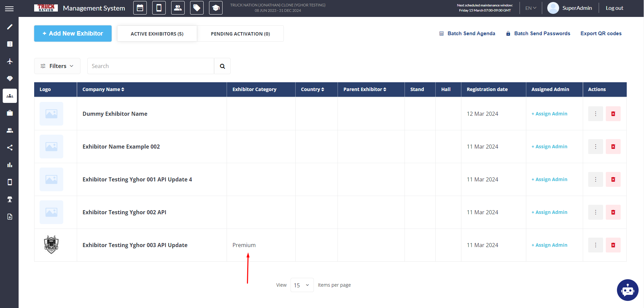The height and width of the screenshot is (308, 644).
Task: Click the search magnifier button
Action: click(222, 66)
